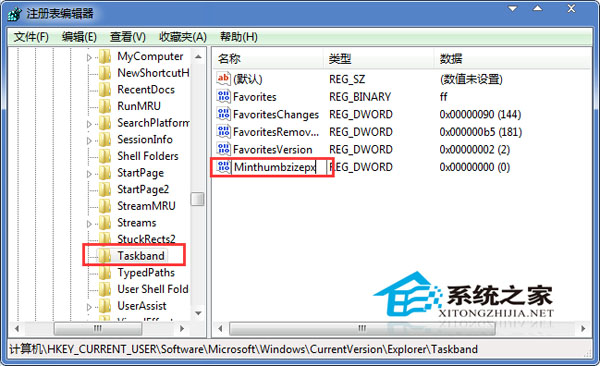600x366 pixels.
Task: Select the FavoritesChanges value name
Action: coord(276,114)
